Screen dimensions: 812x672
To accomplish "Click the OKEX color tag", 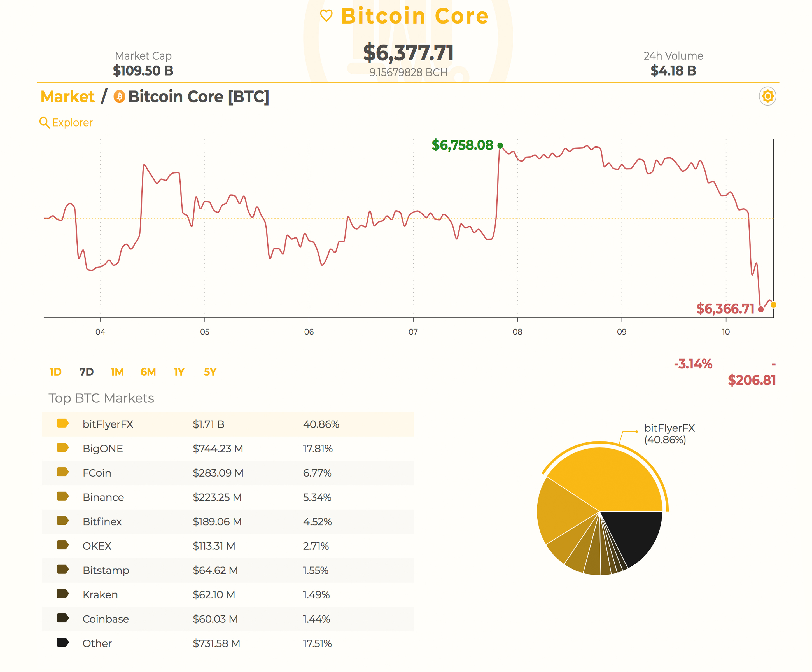I will pos(63,545).
